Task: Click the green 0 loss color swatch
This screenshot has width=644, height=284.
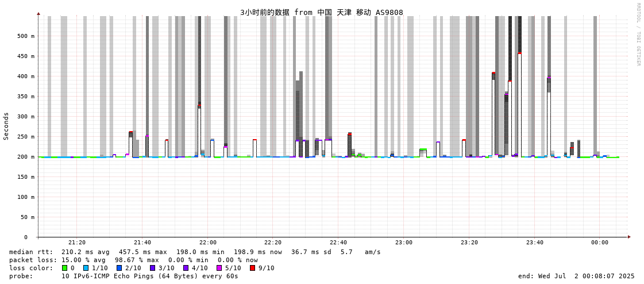Action: pyautogui.click(x=64, y=268)
